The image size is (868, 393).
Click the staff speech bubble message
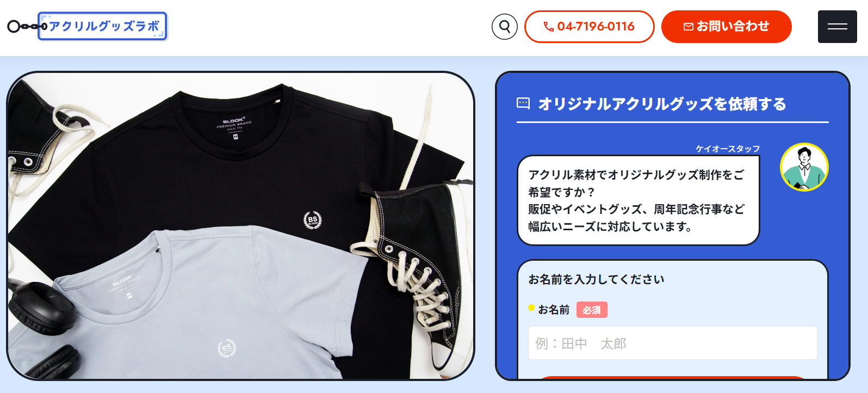[638, 200]
